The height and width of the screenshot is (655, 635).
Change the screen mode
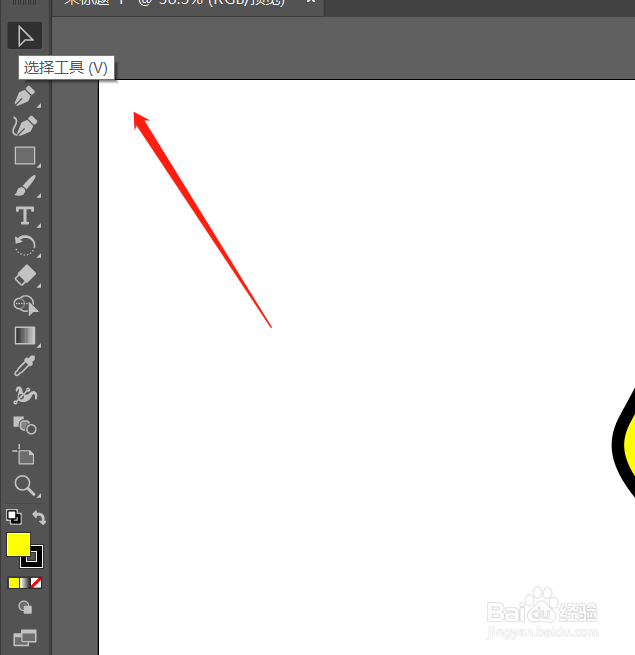pyautogui.click(x=25, y=637)
